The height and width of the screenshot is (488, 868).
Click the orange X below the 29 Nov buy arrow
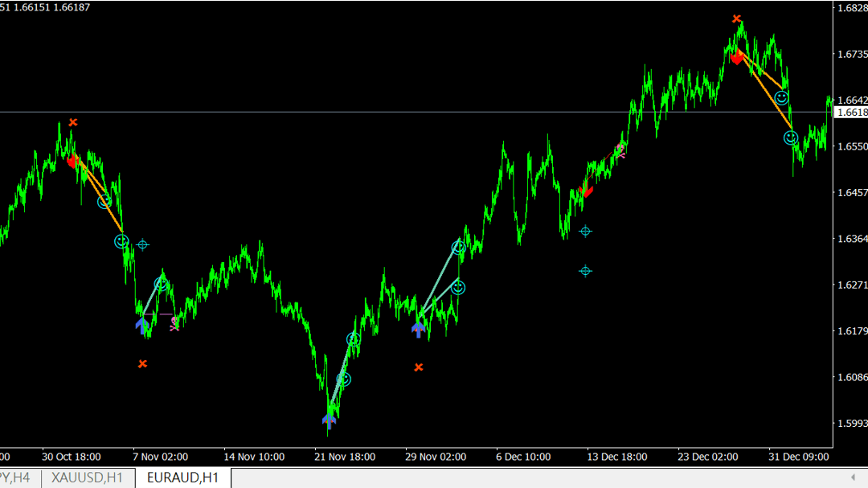coord(419,367)
